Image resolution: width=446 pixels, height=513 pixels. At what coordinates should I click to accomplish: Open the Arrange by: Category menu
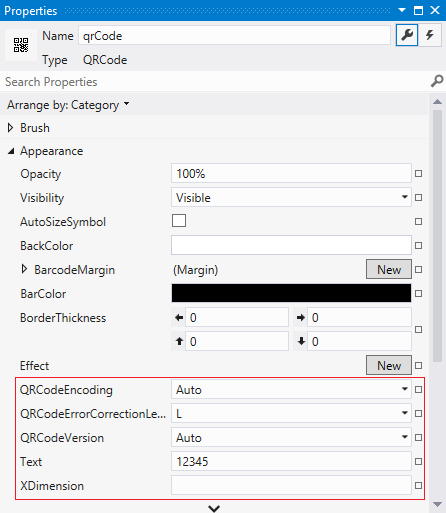[x=68, y=105]
